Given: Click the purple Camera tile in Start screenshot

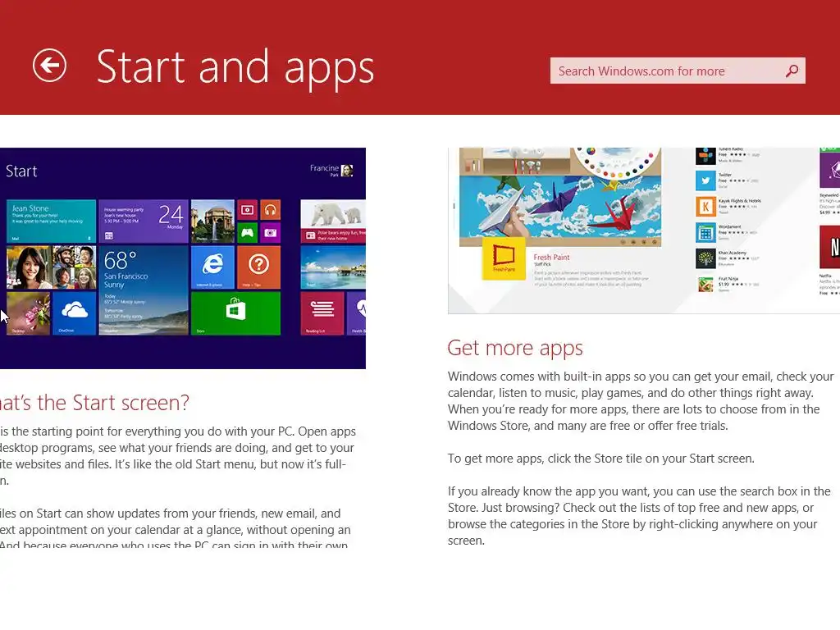Looking at the screenshot, I should pyautogui.click(x=271, y=233).
